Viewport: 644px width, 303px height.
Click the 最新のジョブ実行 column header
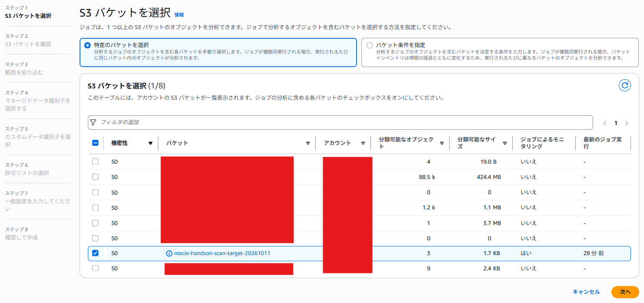[602, 143]
